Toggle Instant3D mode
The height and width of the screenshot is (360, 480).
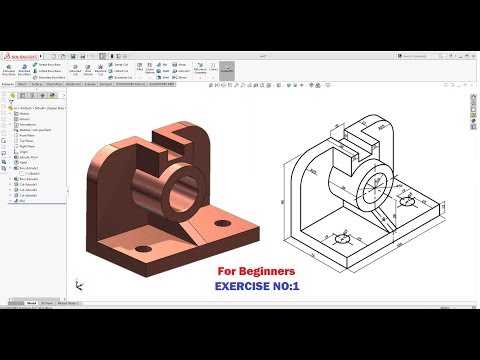coord(227,70)
